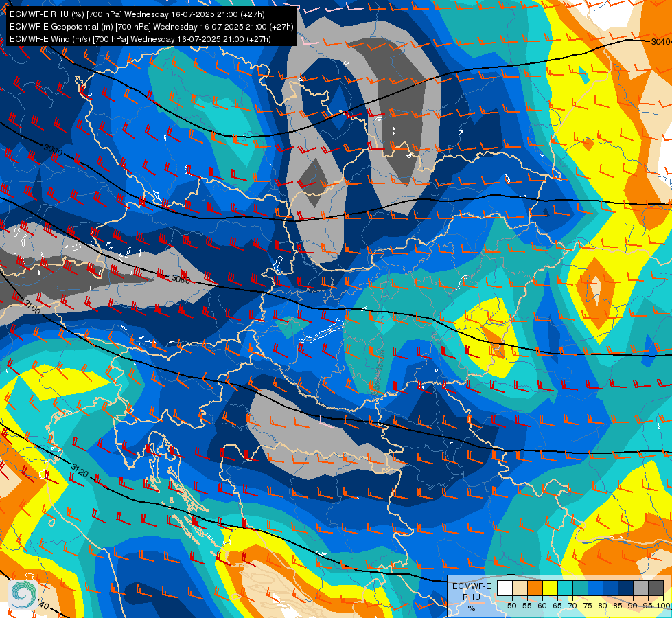Screen dimensions: 672x618
Task: Click the ECMWF-E label in the legend
Action: coord(472,586)
